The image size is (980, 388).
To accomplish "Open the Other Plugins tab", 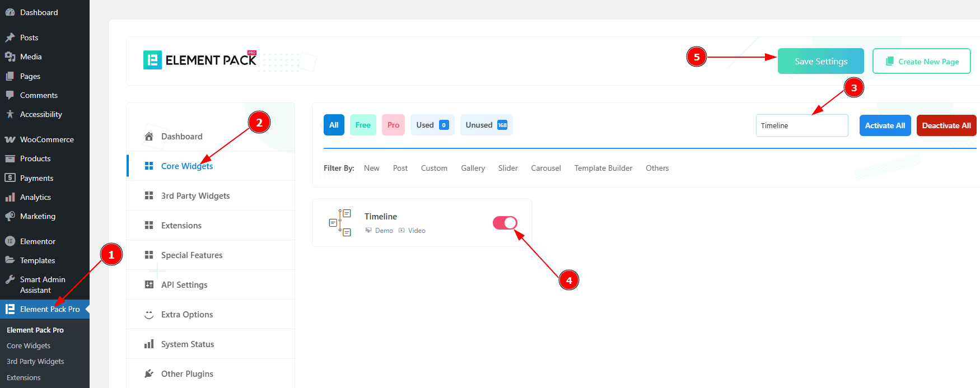I will [211, 373].
